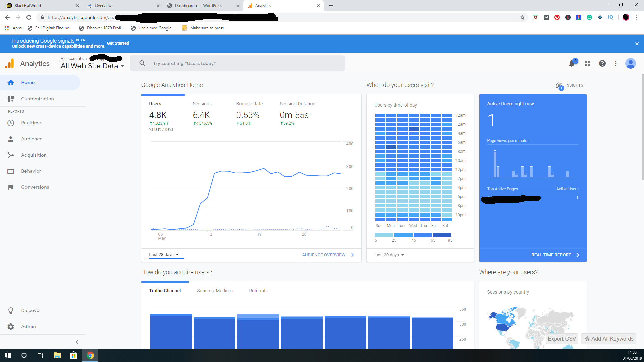
Task: Open the Analytics three-dot options menu
Action: [616, 63]
